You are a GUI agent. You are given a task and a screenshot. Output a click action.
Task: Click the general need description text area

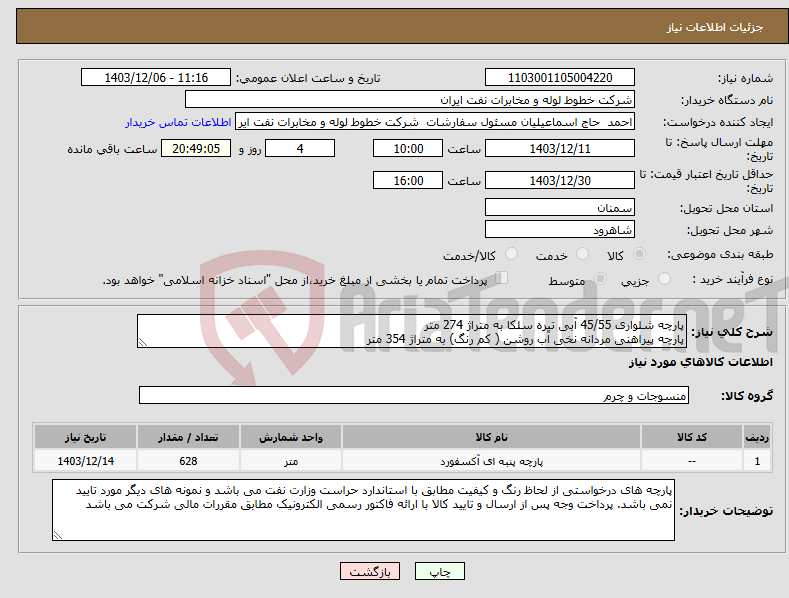click(x=412, y=331)
